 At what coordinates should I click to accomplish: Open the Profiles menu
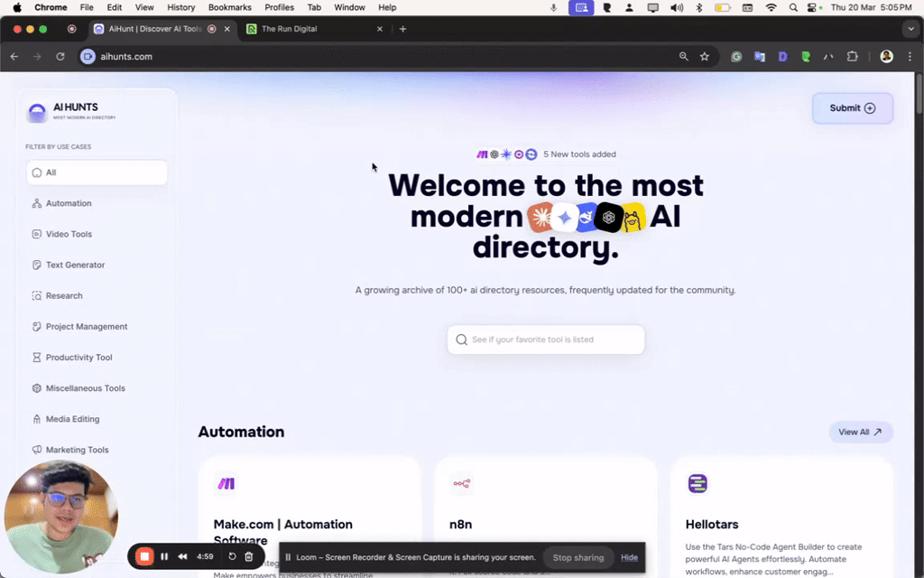(x=280, y=7)
